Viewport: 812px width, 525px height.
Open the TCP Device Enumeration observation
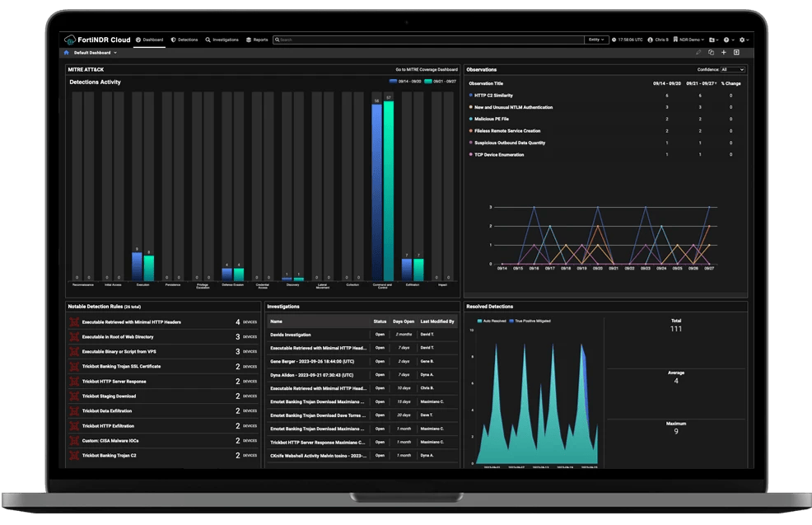click(x=499, y=155)
